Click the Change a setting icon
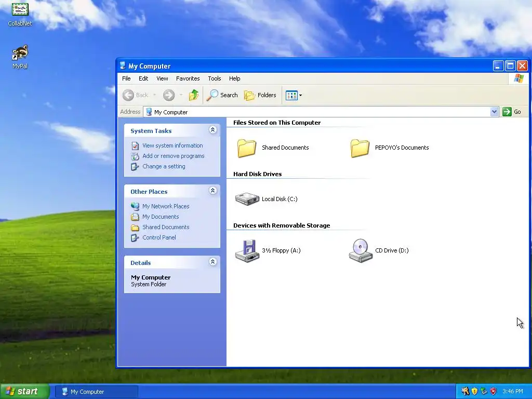The width and height of the screenshot is (532, 399). (135, 167)
